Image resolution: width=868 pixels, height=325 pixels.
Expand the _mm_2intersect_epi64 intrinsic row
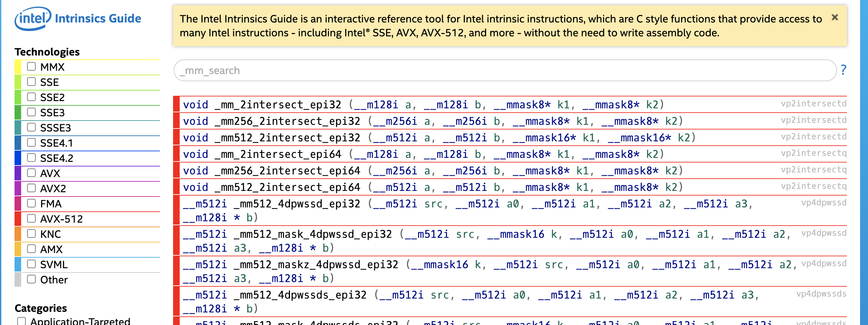[510, 154]
